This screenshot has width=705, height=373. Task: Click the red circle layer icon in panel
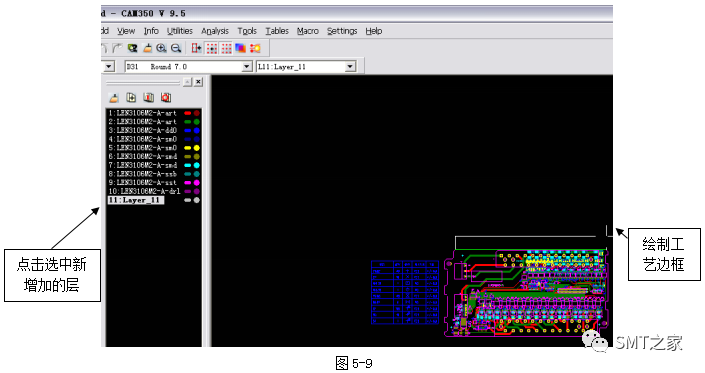(x=166, y=98)
